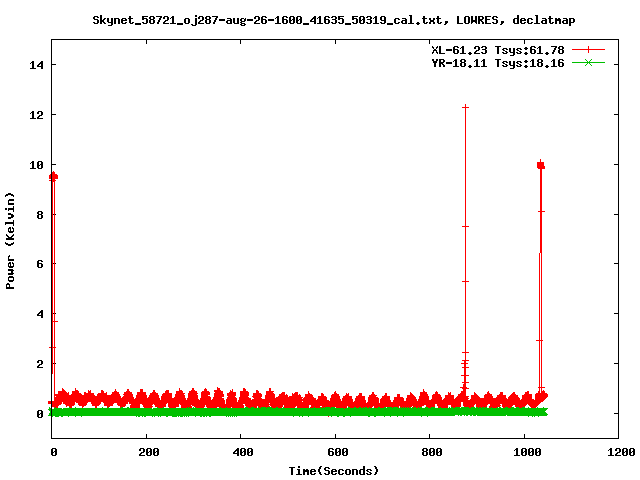Click the y-axis tick label 2
The width and height of the screenshot is (640, 480).
[x=40, y=364]
